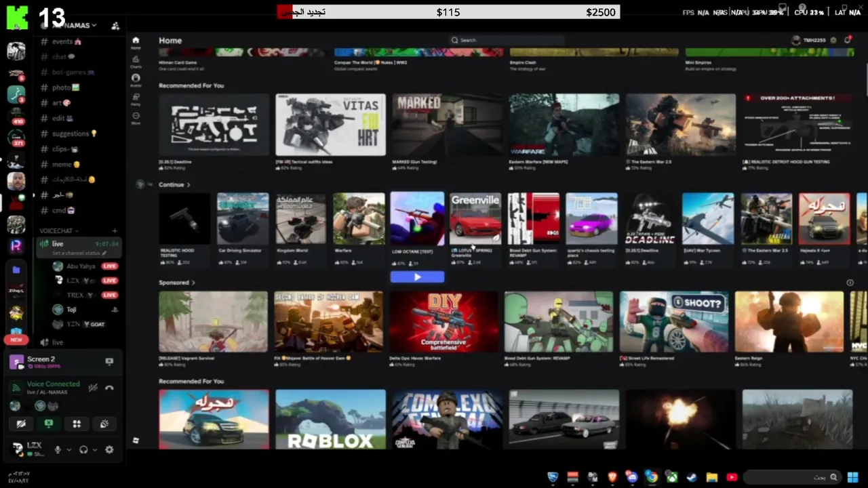Click user Abu Yahya in voice channel
The image size is (868, 488).
81,266
